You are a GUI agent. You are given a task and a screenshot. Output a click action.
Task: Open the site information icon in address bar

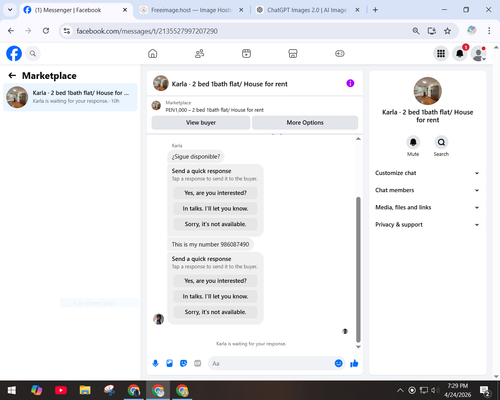tap(67, 31)
